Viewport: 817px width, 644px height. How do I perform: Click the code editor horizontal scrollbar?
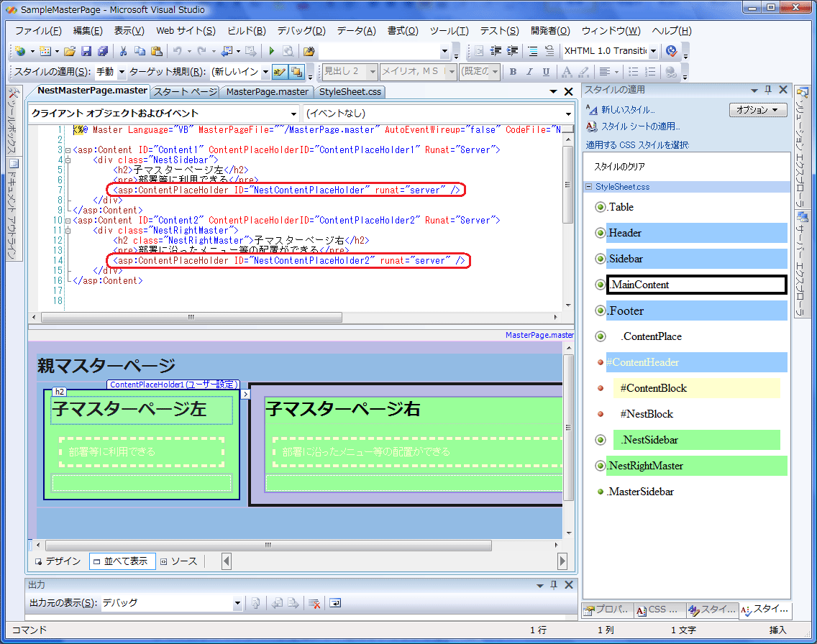pos(192,318)
